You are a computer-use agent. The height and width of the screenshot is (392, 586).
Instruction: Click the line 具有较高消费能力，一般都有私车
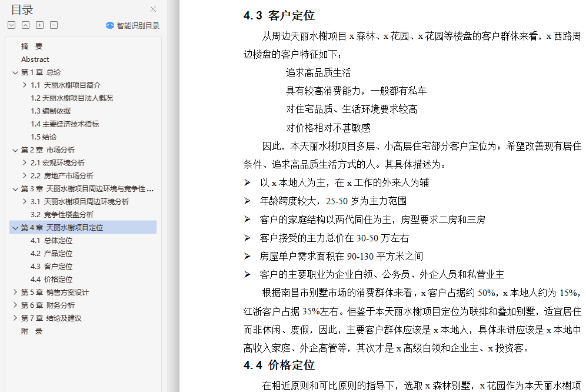pyautogui.click(x=356, y=91)
